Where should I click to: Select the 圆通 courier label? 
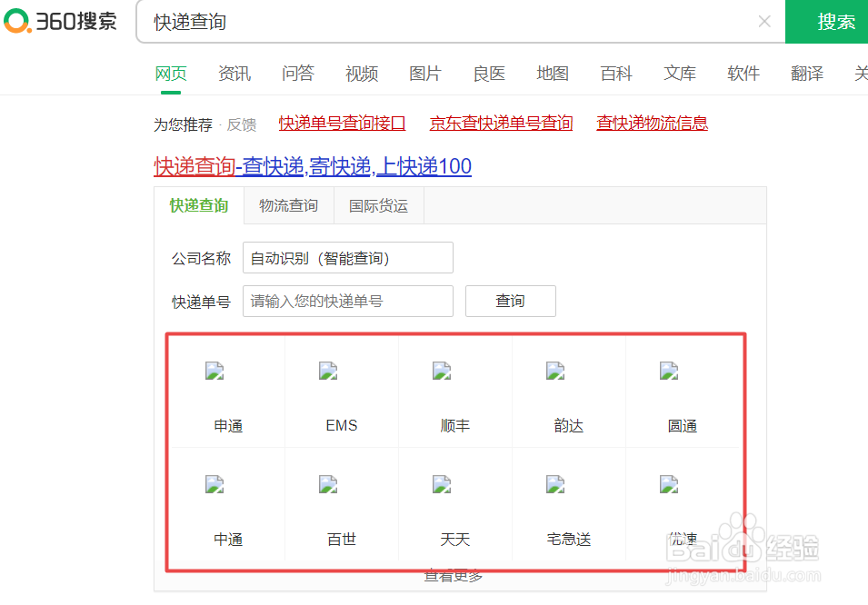click(x=682, y=426)
